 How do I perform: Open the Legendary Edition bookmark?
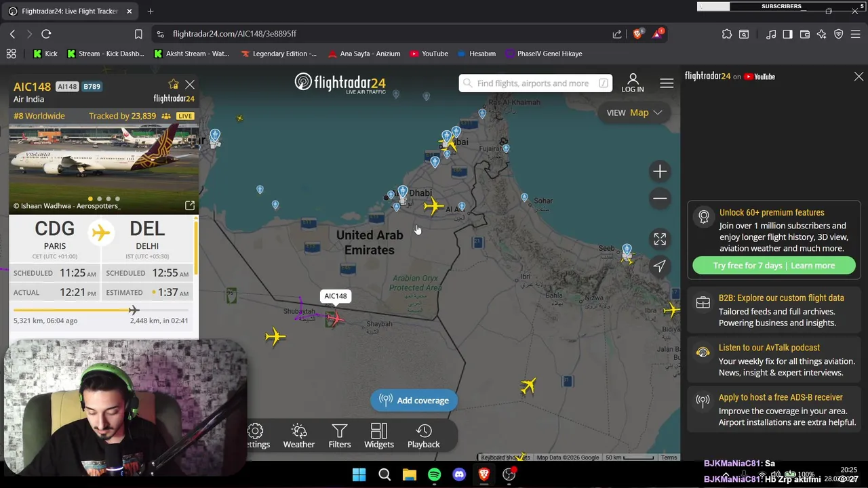[279, 54]
